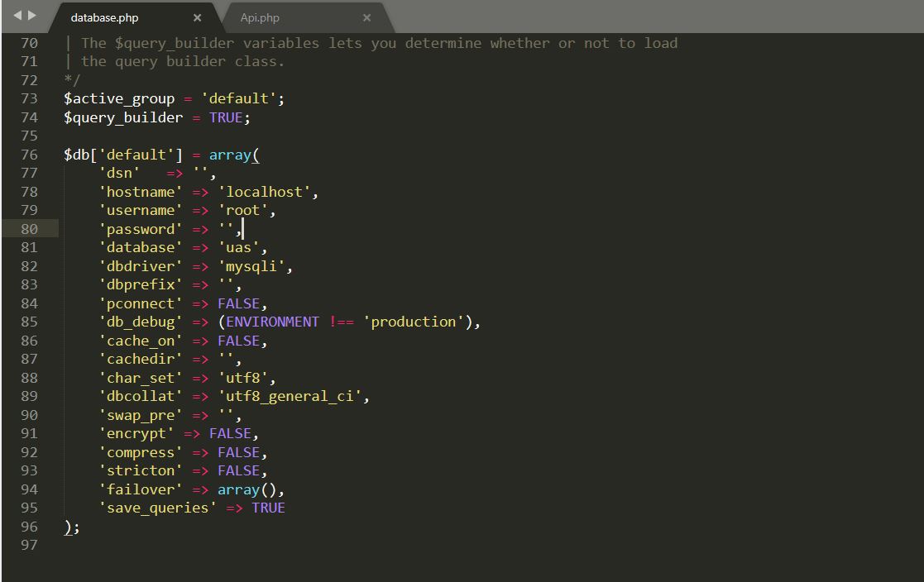Click array() on failover line
Image resolution: width=924 pixels, height=582 pixels.
pyautogui.click(x=247, y=489)
